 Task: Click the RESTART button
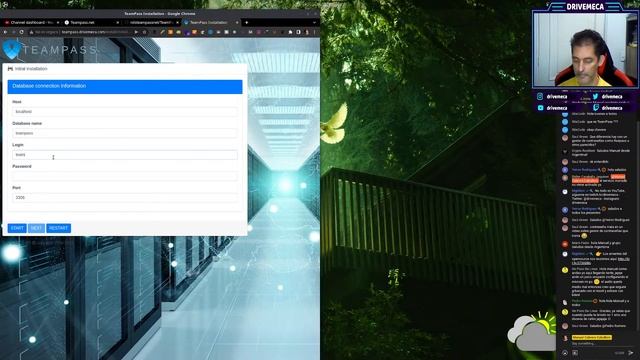click(x=58, y=228)
